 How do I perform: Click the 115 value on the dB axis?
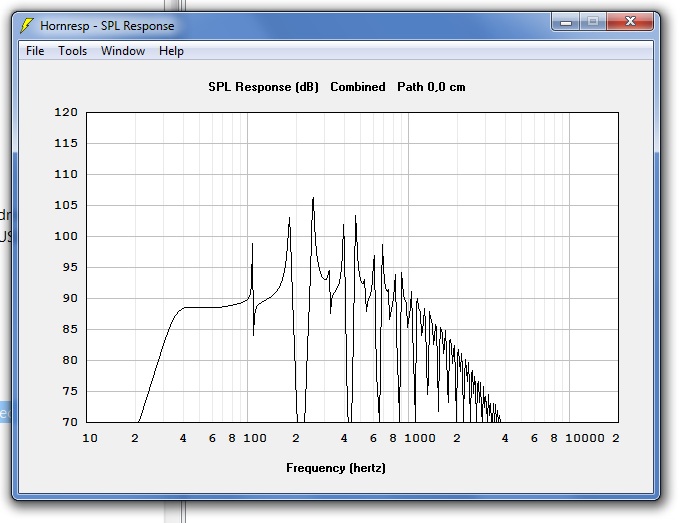(66, 143)
